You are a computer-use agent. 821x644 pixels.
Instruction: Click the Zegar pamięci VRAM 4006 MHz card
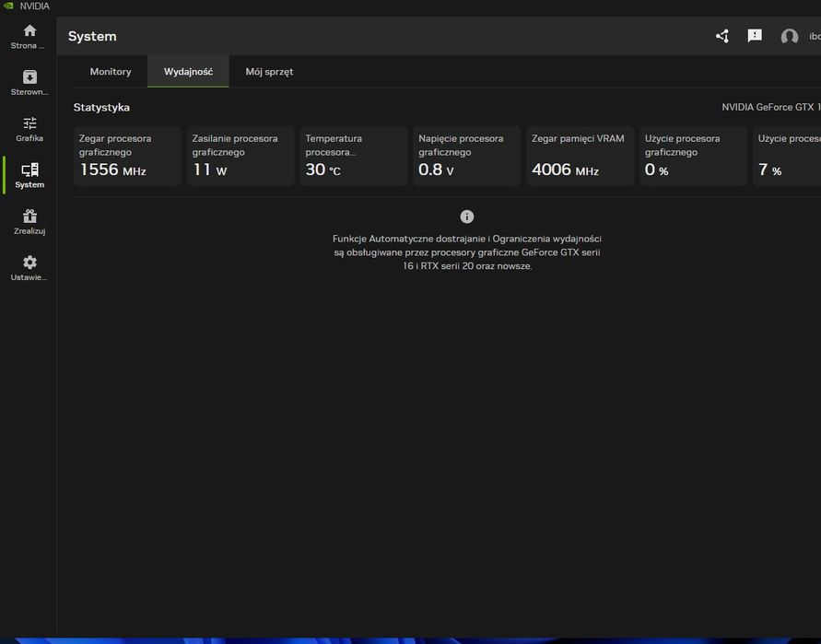(581, 156)
